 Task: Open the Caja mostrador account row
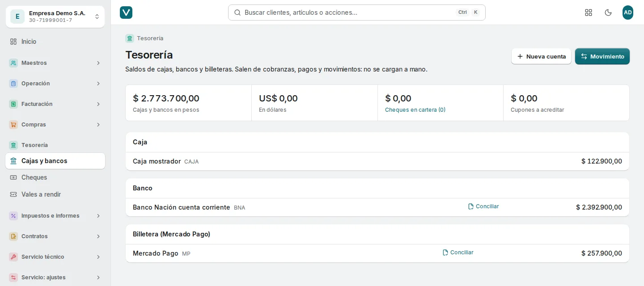pyautogui.click(x=377, y=161)
